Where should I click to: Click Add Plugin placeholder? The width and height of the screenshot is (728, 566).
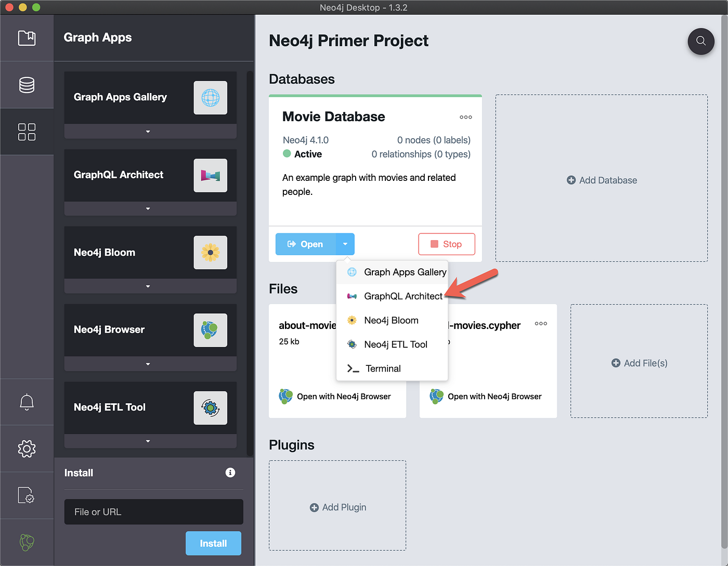pyautogui.click(x=337, y=505)
